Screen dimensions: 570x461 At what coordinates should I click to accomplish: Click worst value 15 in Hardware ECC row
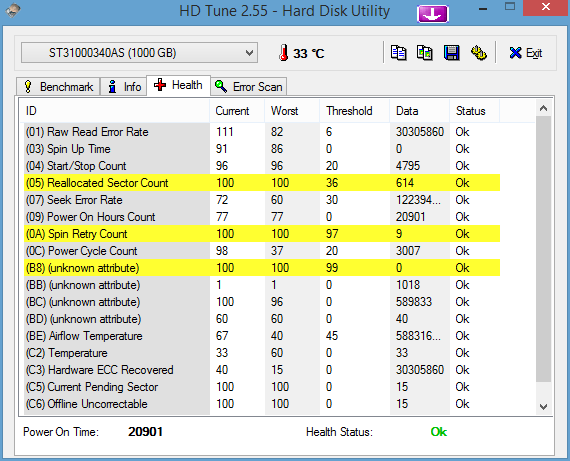(277, 370)
